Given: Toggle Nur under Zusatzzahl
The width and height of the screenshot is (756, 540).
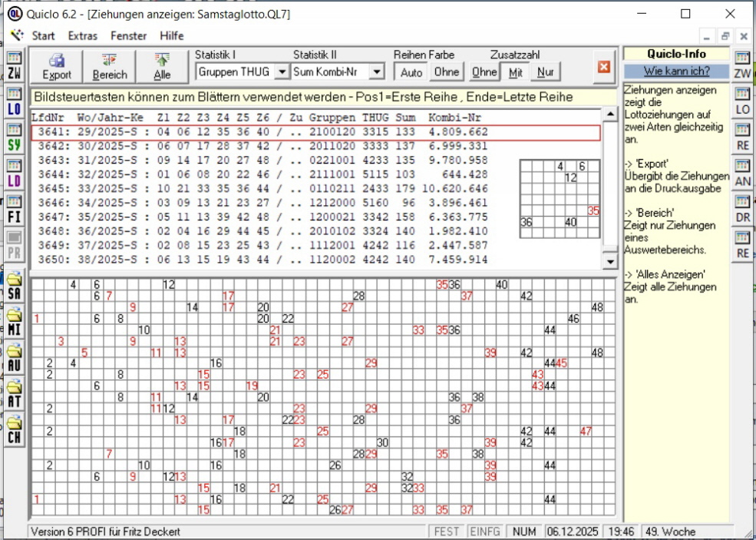Looking at the screenshot, I should pyautogui.click(x=546, y=72).
